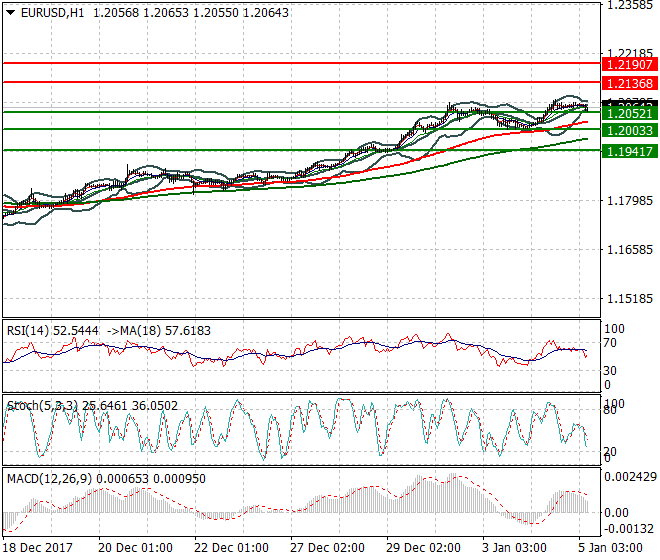Viewport: 660px width, 560px height.
Task: Click the 22 Dec 01:00 time label
Action: click(x=231, y=548)
